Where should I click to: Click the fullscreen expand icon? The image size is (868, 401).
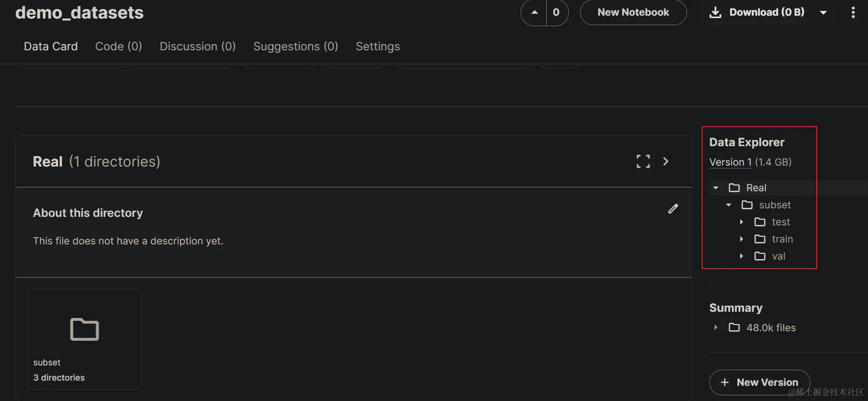[643, 161]
